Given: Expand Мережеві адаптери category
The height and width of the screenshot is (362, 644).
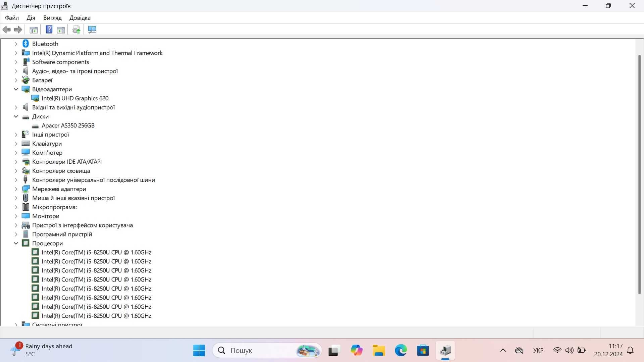Looking at the screenshot, I should [16, 189].
